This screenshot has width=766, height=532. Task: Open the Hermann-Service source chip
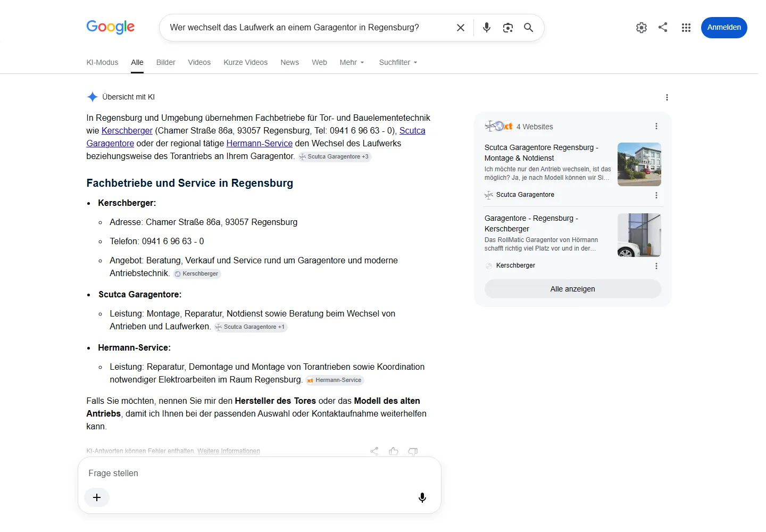335,380
